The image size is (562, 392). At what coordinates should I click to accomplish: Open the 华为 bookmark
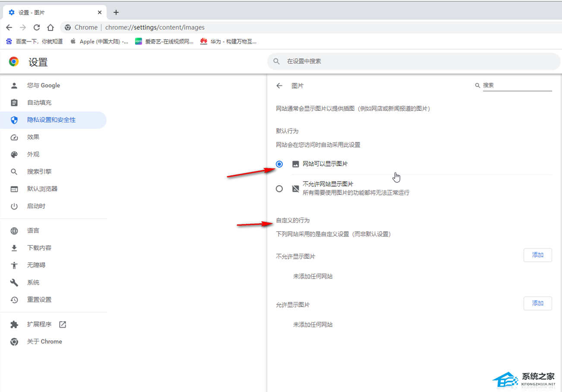(228, 41)
